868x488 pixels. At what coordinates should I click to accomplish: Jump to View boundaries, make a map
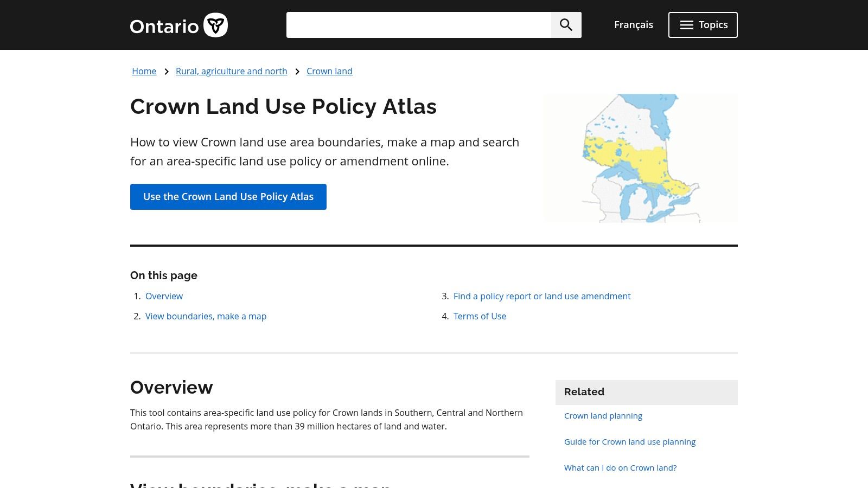(206, 316)
